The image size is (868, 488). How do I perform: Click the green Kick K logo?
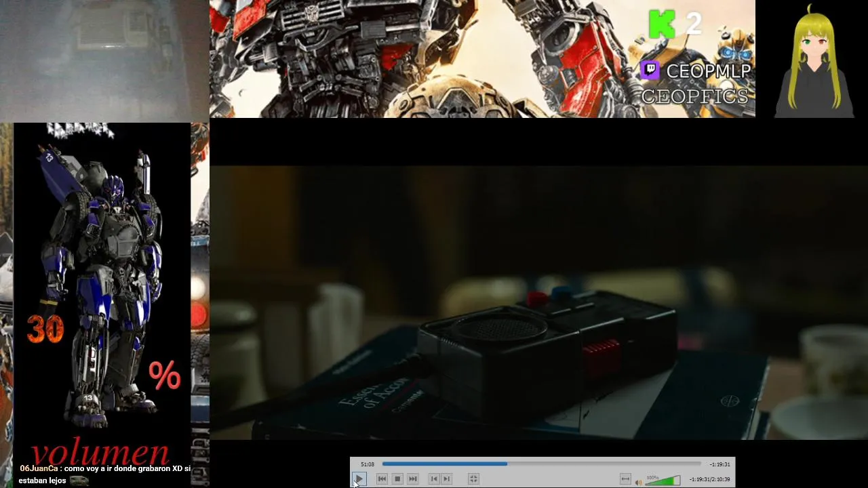click(662, 24)
